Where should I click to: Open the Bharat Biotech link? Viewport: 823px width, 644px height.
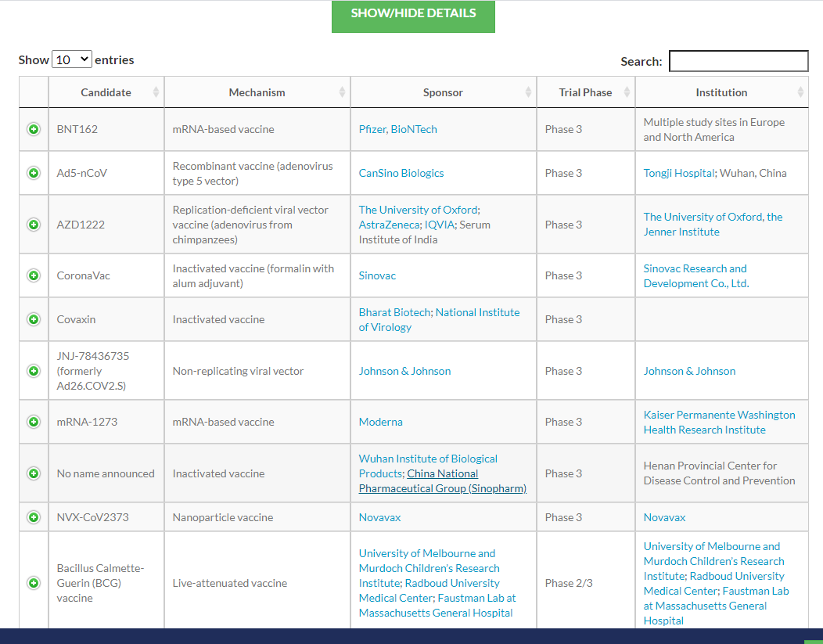coord(394,312)
